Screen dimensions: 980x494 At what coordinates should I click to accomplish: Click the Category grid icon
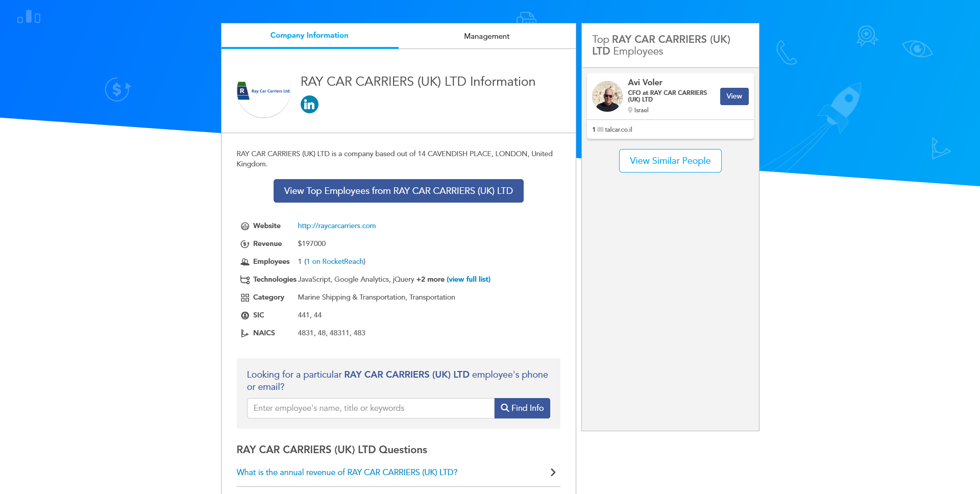point(245,298)
